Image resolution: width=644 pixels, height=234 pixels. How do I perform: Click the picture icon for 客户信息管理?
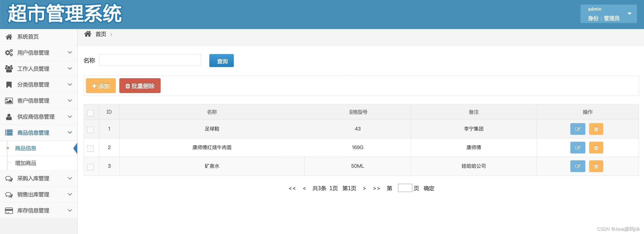pos(9,101)
